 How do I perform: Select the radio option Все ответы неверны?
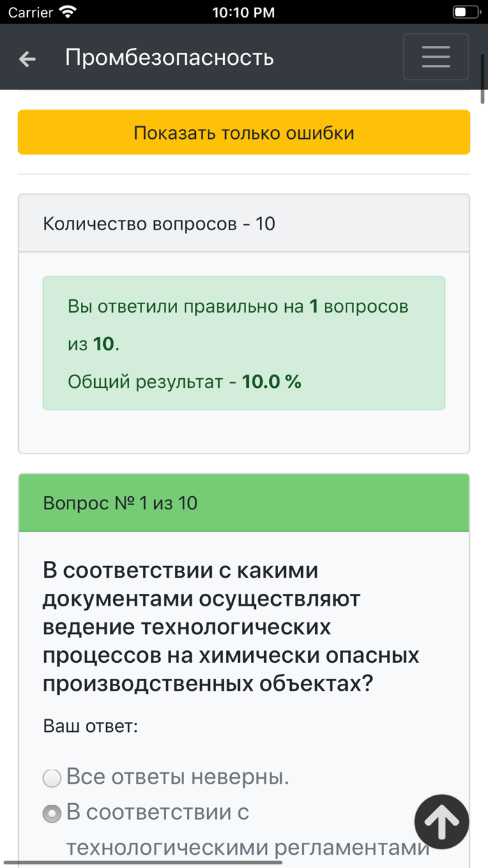51,777
